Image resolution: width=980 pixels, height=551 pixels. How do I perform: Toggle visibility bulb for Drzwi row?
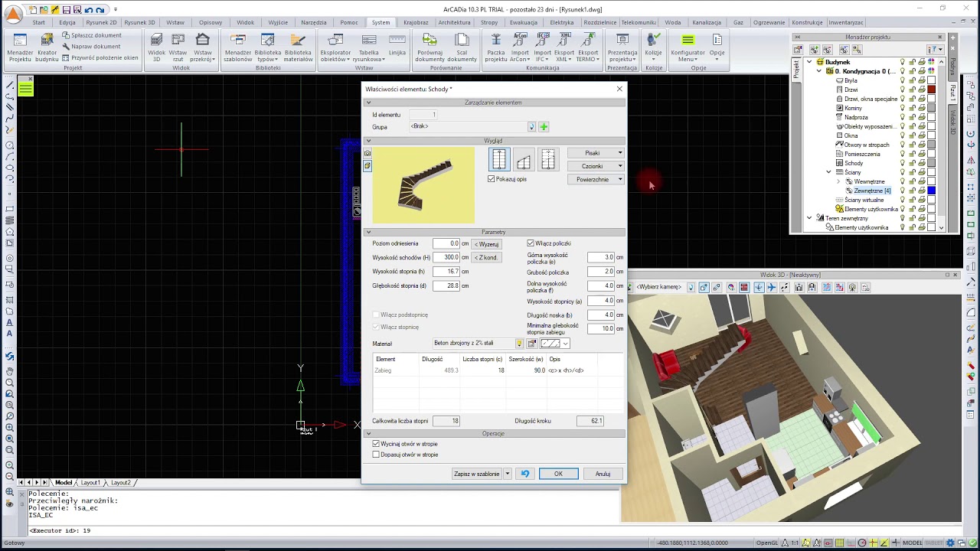pyautogui.click(x=903, y=90)
